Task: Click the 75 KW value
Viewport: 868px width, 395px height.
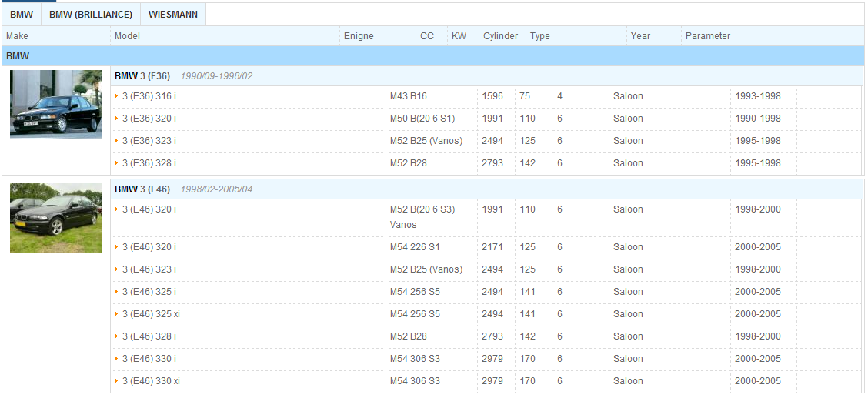Action: 525,96
